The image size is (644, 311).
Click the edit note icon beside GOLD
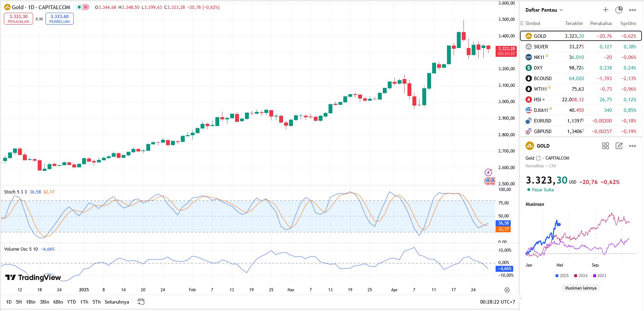click(619, 146)
